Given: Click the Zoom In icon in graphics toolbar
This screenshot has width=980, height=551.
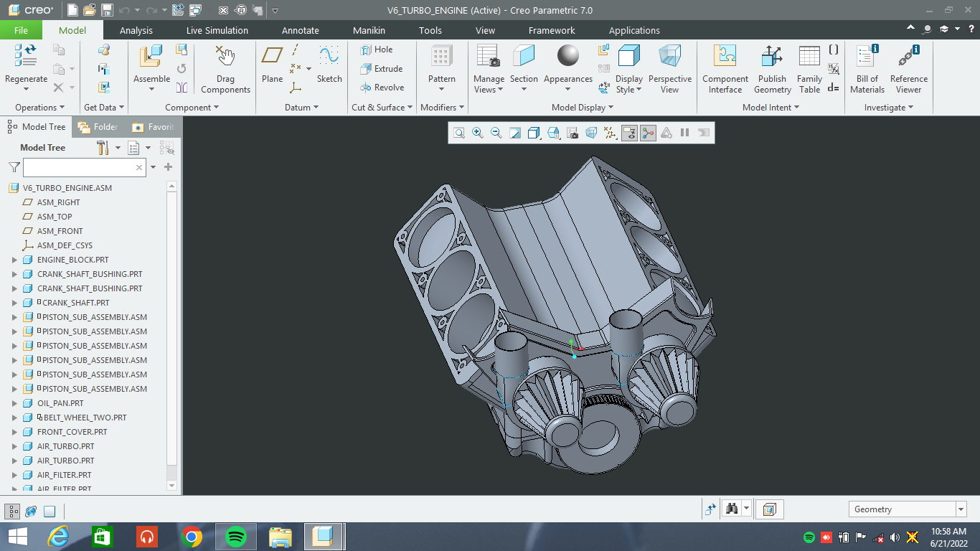Looking at the screenshot, I should [477, 133].
